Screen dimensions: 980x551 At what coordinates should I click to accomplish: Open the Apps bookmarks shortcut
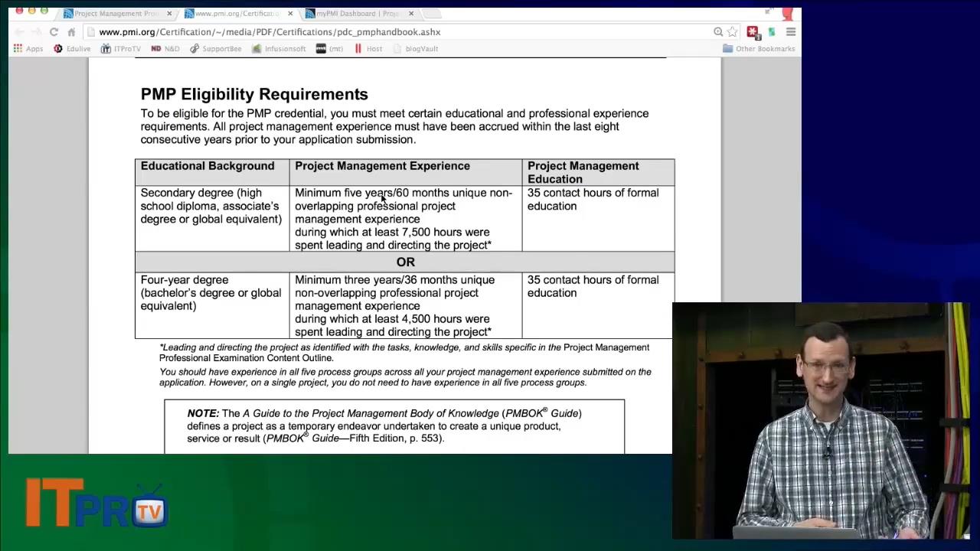pyautogui.click(x=28, y=49)
